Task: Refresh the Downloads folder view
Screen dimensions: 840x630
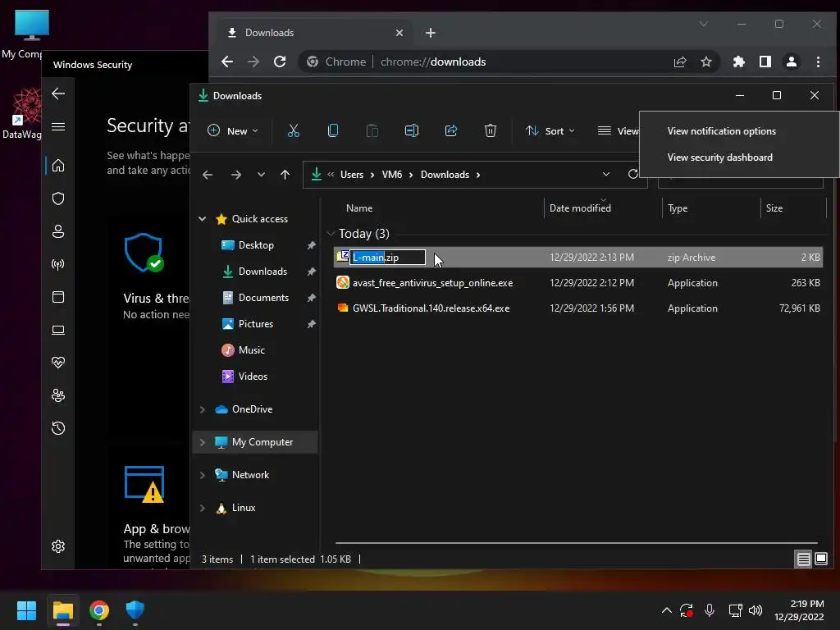Action: (632, 174)
